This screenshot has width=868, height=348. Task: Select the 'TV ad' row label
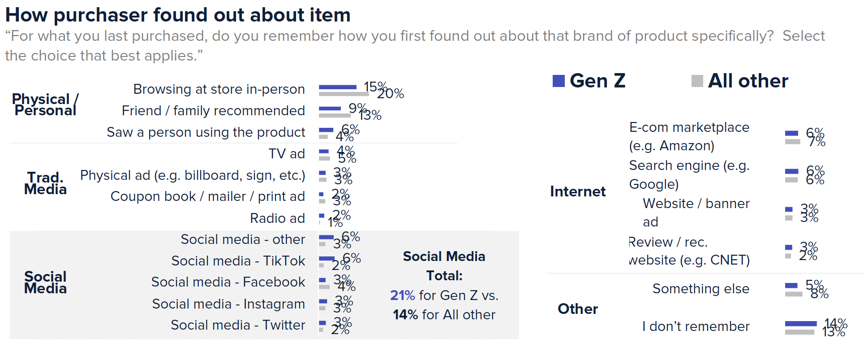287,154
